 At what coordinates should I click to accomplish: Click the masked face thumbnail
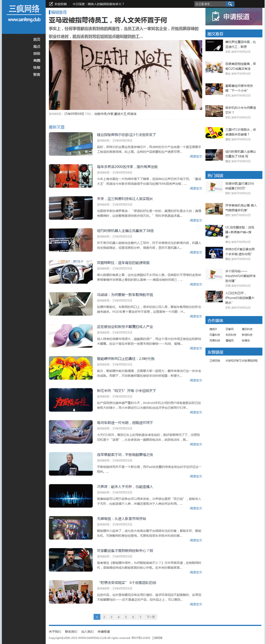click(71, 208)
